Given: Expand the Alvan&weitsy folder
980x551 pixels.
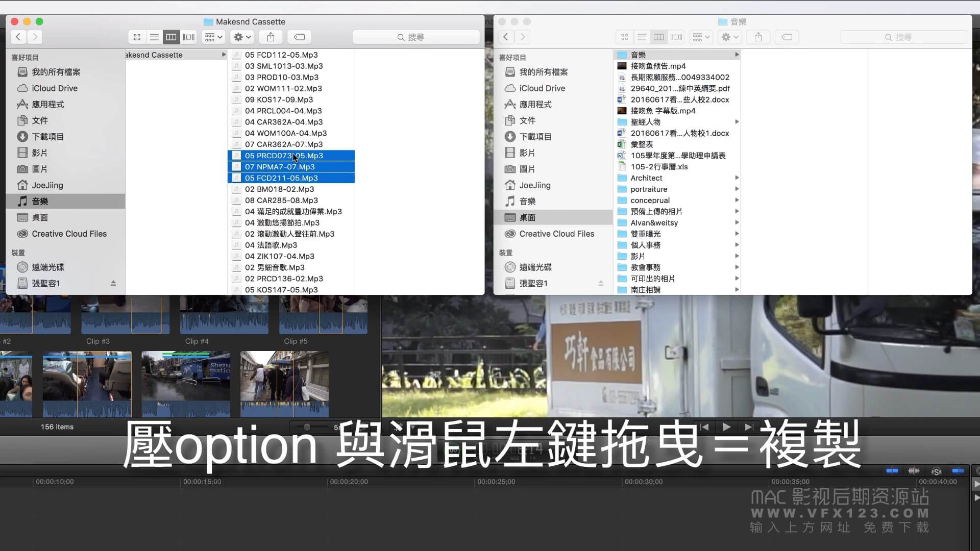Looking at the screenshot, I should click(737, 222).
